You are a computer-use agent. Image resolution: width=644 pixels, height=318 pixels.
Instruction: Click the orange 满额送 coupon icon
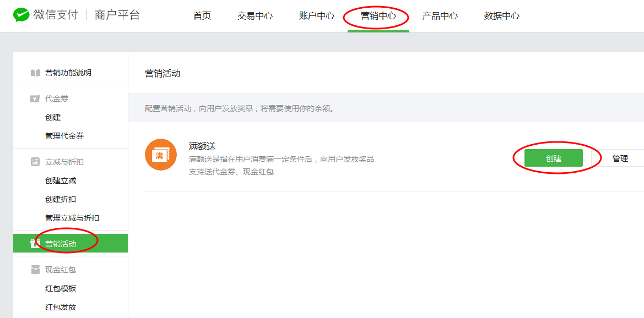pos(161,155)
